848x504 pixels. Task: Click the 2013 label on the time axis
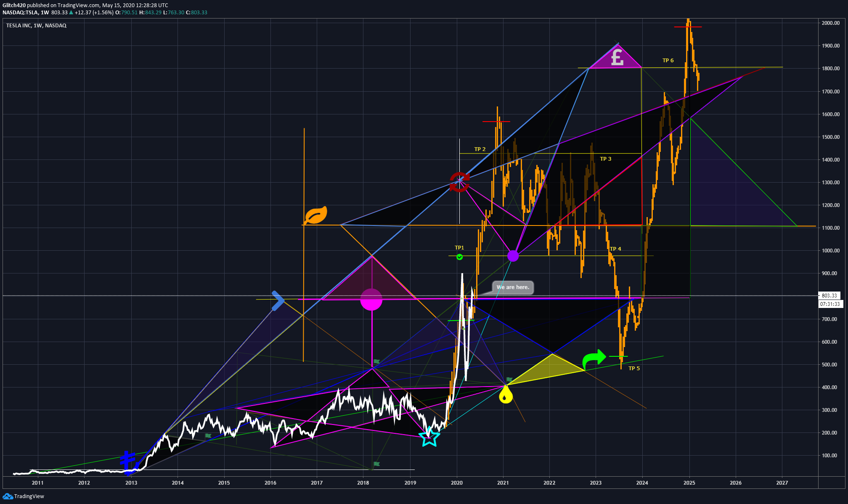[x=131, y=483]
